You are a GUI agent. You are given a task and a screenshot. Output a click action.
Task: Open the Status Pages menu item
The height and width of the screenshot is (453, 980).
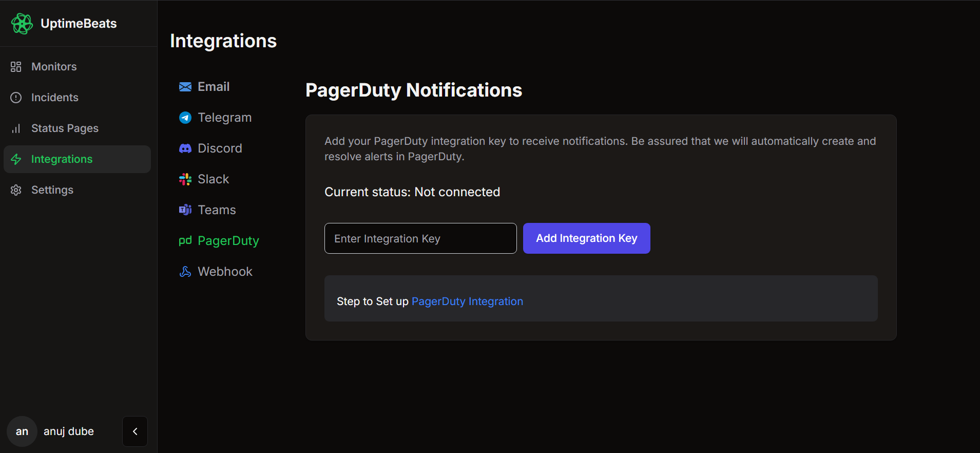(x=65, y=128)
